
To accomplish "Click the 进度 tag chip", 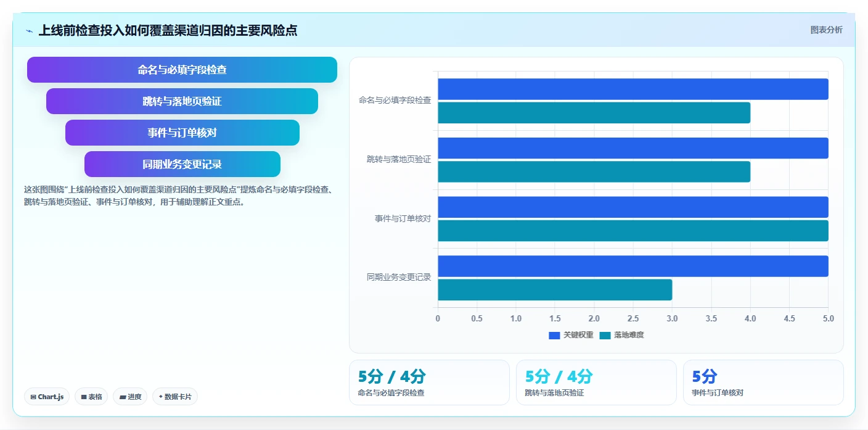I will [x=130, y=397].
